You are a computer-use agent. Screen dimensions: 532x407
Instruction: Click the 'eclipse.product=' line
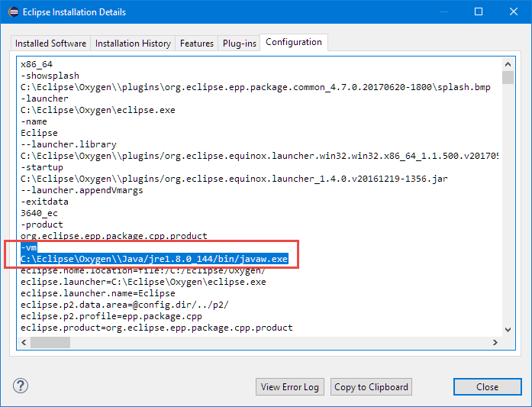pos(156,328)
